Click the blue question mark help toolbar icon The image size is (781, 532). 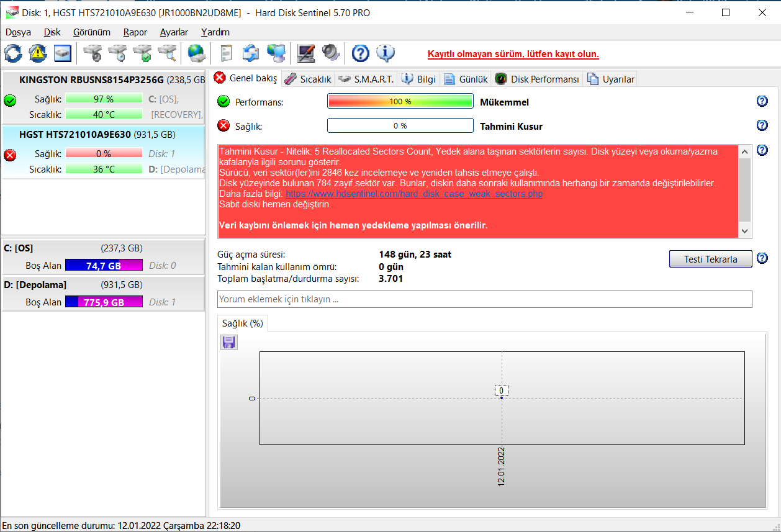tap(361, 53)
